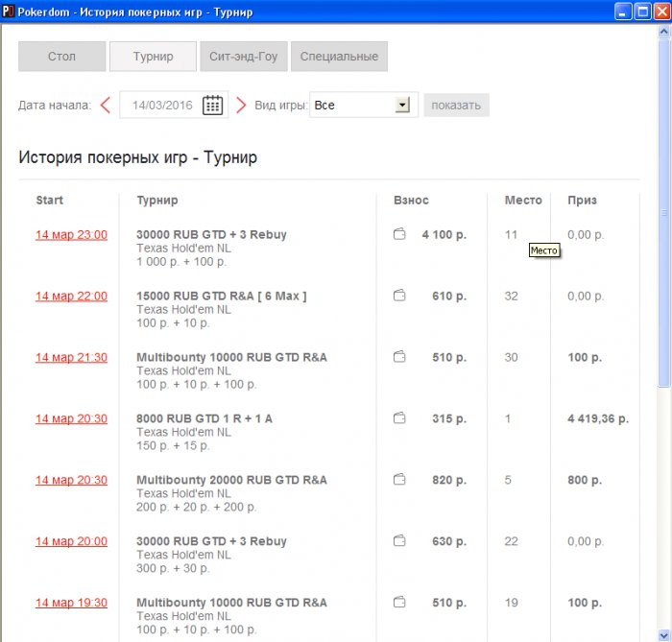The height and width of the screenshot is (642, 672).
Task: Click the 800 р. prize value
Action: click(x=585, y=480)
